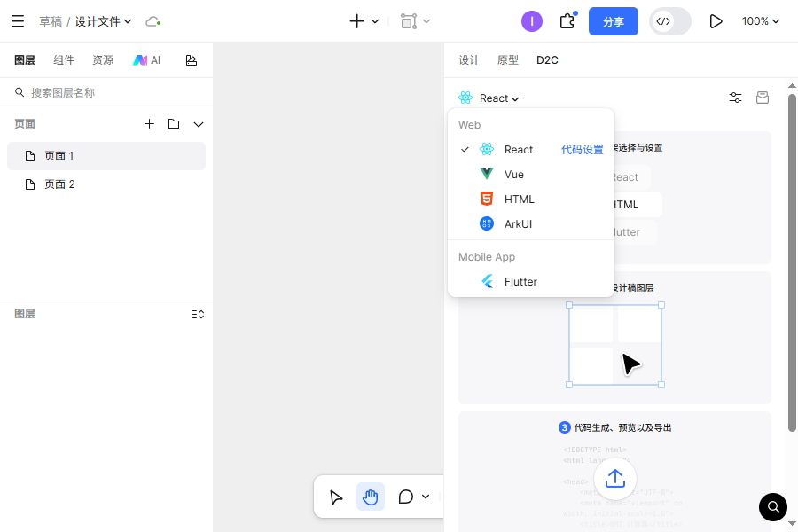Open D2C settings sliders icon
798x532 pixels.
coord(735,98)
